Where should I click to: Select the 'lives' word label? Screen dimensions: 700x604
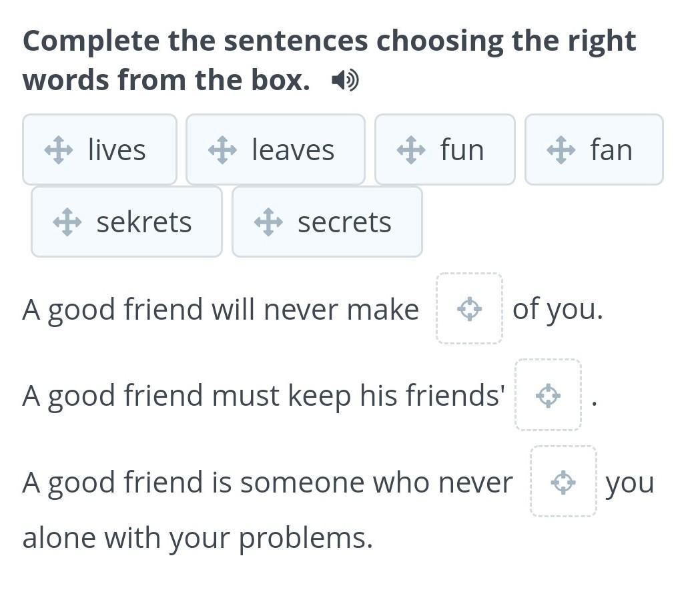point(117,150)
